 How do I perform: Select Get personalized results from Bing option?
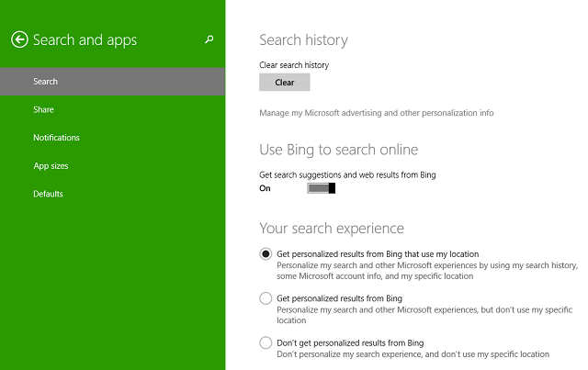(266, 298)
